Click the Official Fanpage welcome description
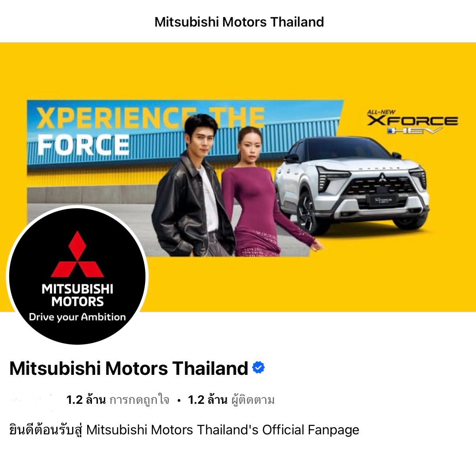The height and width of the screenshot is (453, 476). [184, 430]
